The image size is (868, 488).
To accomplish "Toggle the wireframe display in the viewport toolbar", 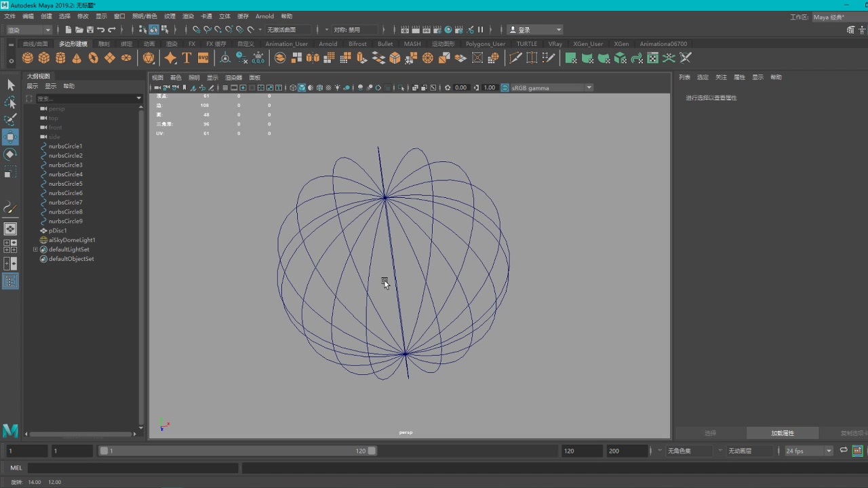I will 293,88.
